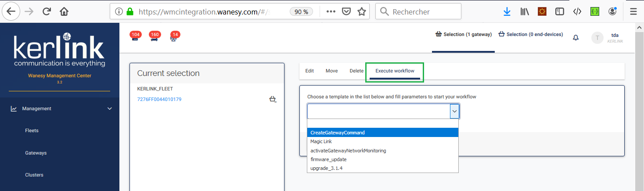Open Firefox downloads arrow icon
This screenshot has width=644, height=191.
(507, 12)
